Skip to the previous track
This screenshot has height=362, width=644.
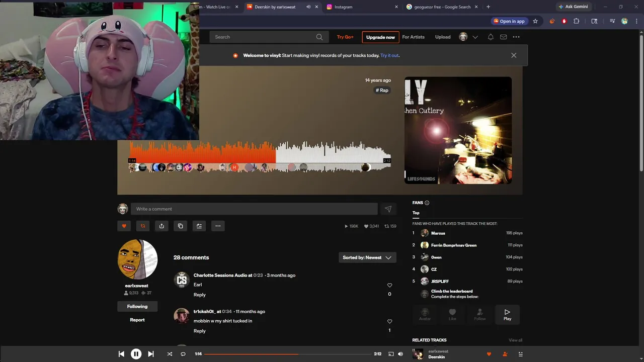coord(121,354)
